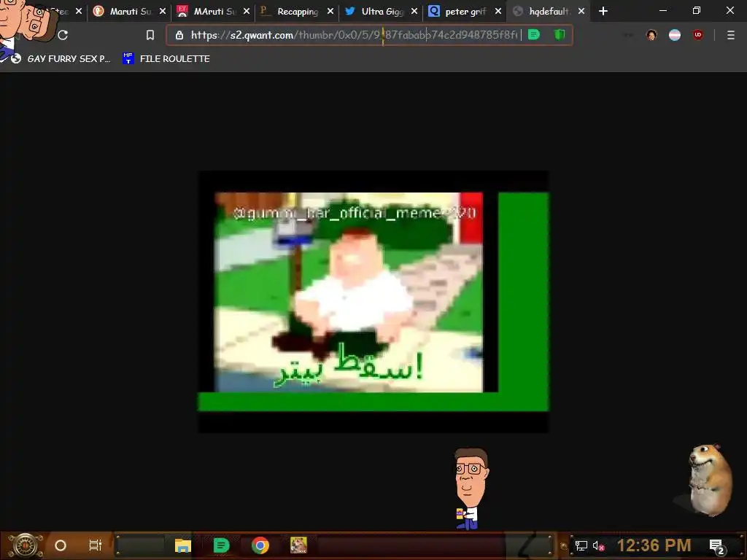Open the notification action center
Image resolution: width=747 pixels, height=560 pixels.
[717, 546]
